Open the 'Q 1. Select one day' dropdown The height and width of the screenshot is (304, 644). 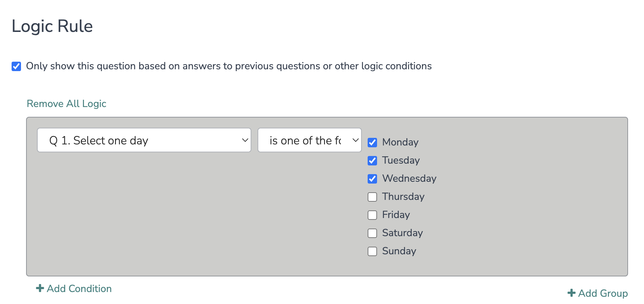click(144, 140)
